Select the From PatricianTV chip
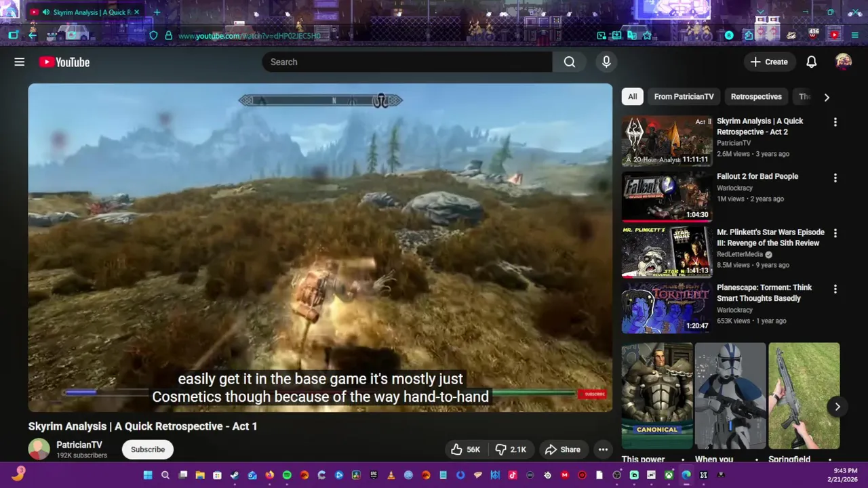The image size is (868, 488). [x=684, y=97]
